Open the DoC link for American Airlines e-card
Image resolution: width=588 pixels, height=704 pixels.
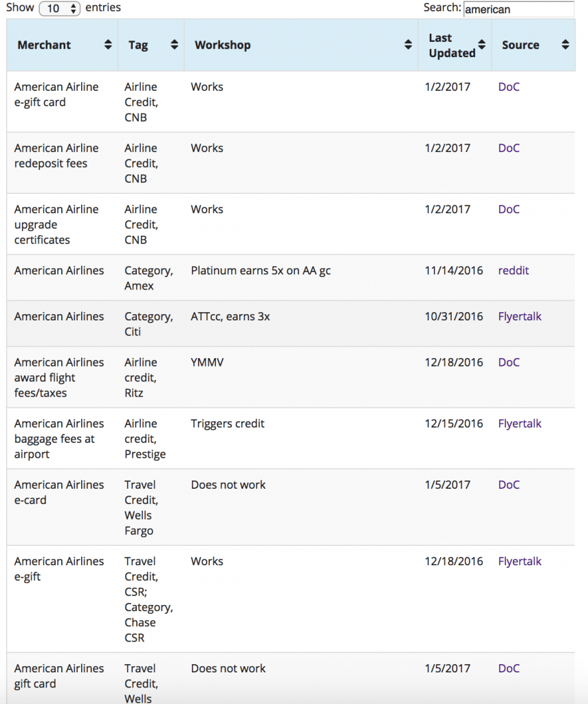click(x=509, y=485)
